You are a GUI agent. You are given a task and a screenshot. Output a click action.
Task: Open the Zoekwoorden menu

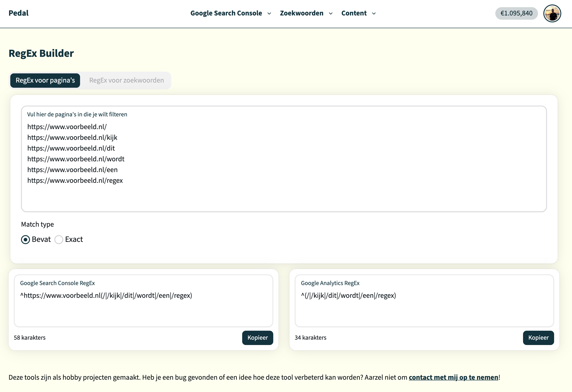coord(301,13)
